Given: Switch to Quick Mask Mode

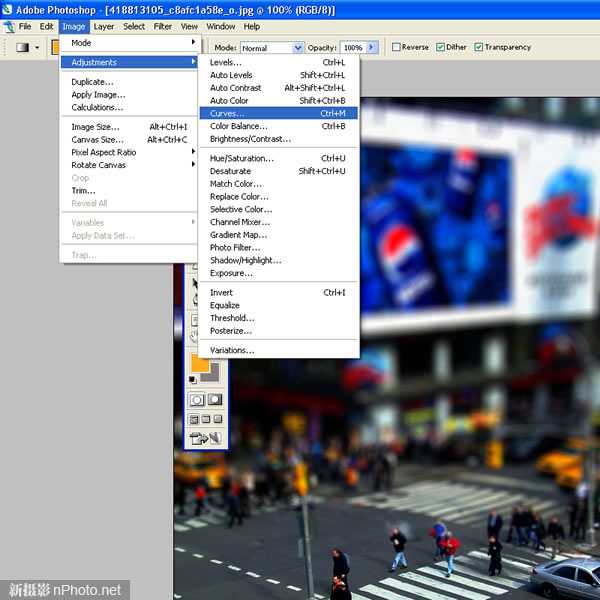Looking at the screenshot, I should (x=215, y=400).
